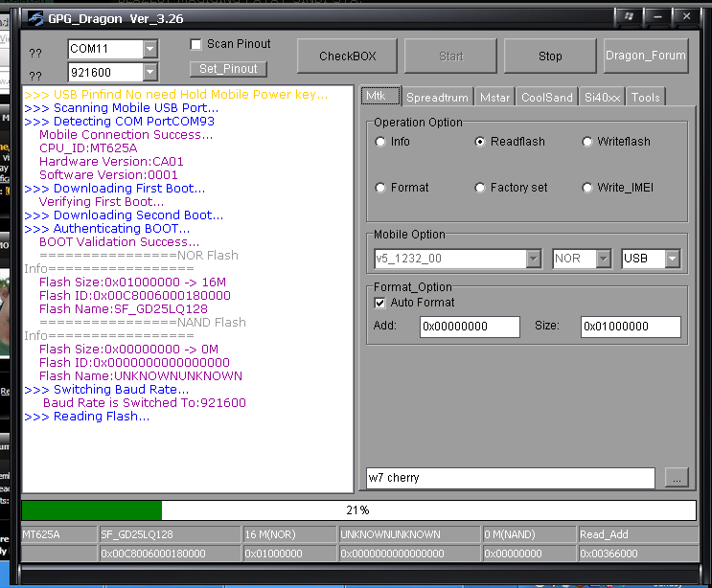This screenshot has width=712, height=588.
Task: Choose the Format operation radio button
Action: [x=381, y=188]
